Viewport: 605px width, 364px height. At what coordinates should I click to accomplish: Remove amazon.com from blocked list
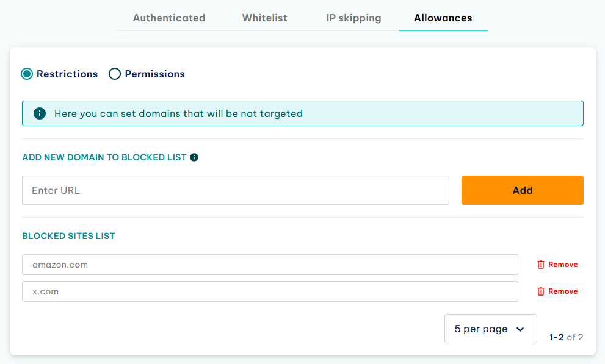tap(557, 265)
